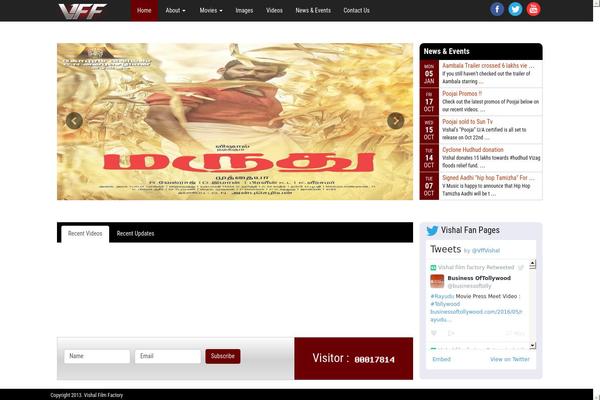Viewport: 600px width, 400px height.
Task: Click the Twitter icon at tweet's right
Action: click(x=521, y=267)
